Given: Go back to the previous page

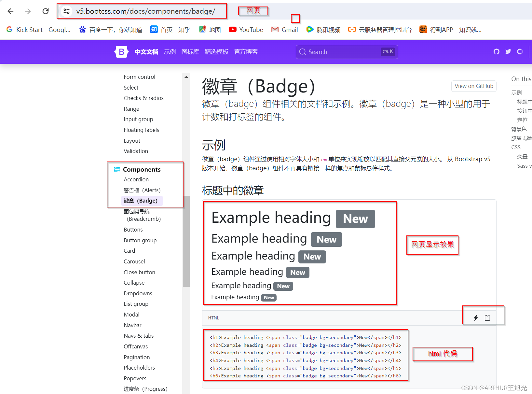Looking at the screenshot, I should click(x=10, y=11).
